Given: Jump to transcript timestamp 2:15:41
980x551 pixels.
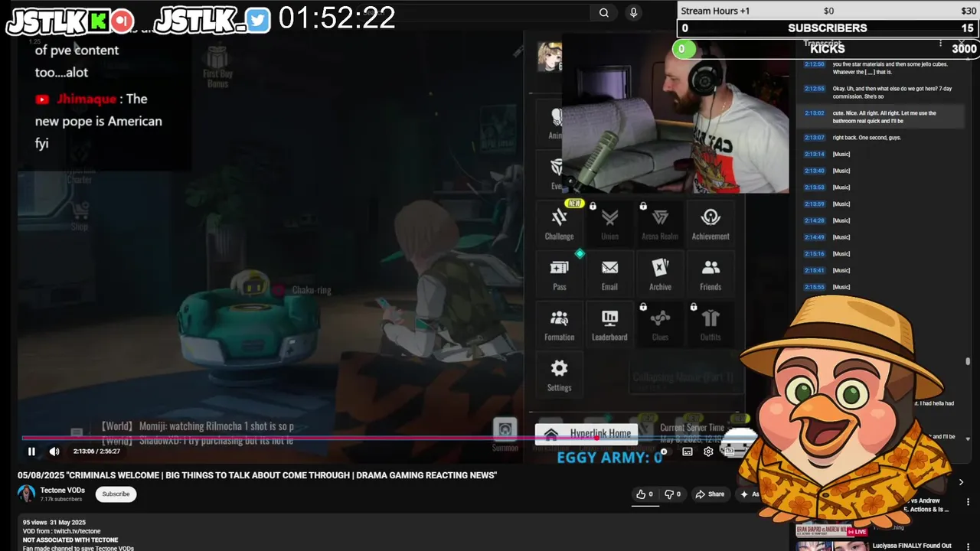Looking at the screenshot, I should click(814, 270).
